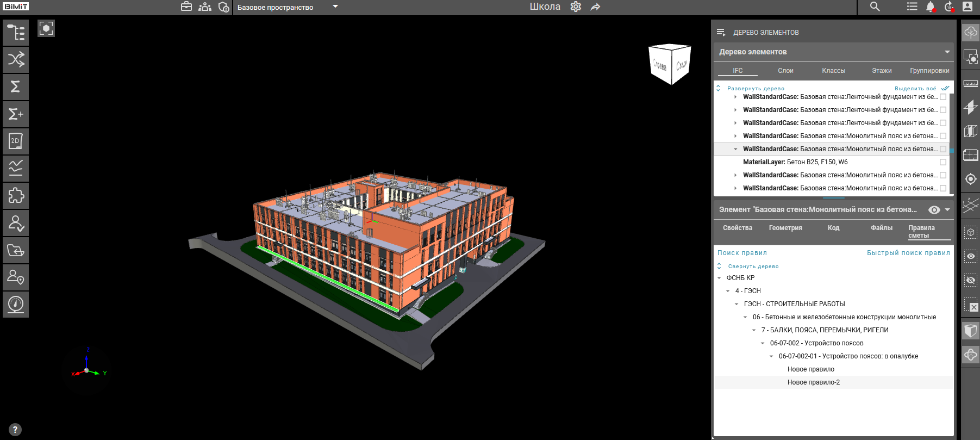Image resolution: width=980 pixels, height=440 pixels.
Task: Collapse the ФСНБ КР tree node
Action: tap(719, 278)
